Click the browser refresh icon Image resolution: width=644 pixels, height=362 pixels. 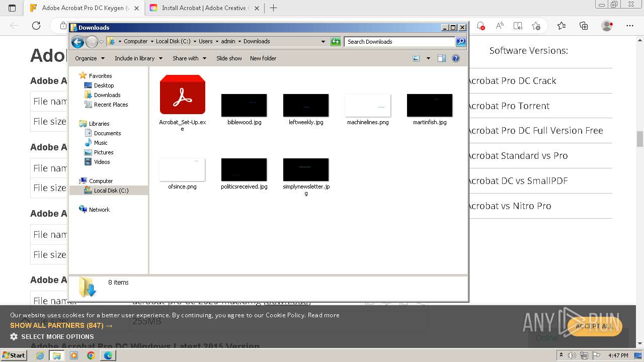point(36,26)
